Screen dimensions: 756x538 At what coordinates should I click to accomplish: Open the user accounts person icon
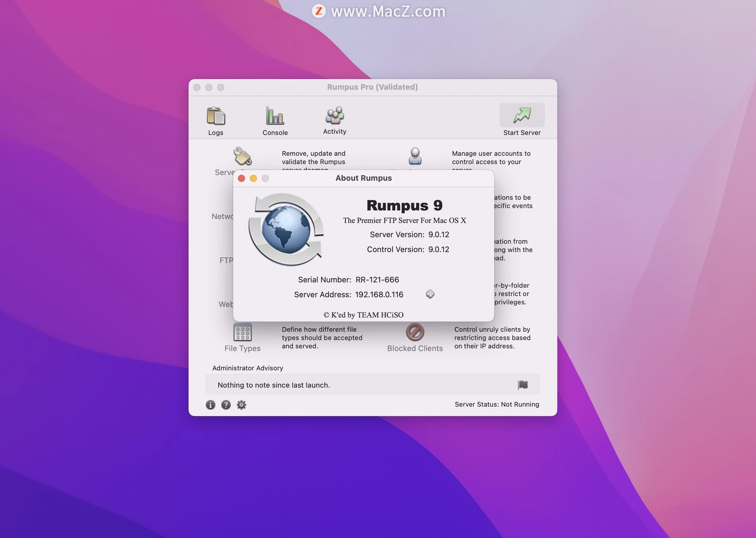415,156
